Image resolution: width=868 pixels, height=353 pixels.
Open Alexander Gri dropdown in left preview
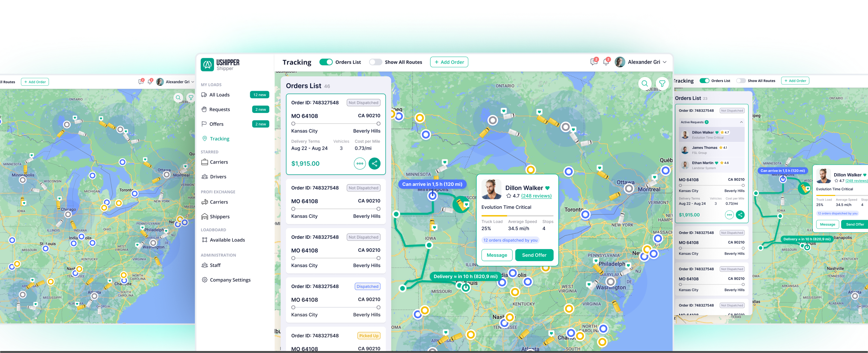coord(193,82)
